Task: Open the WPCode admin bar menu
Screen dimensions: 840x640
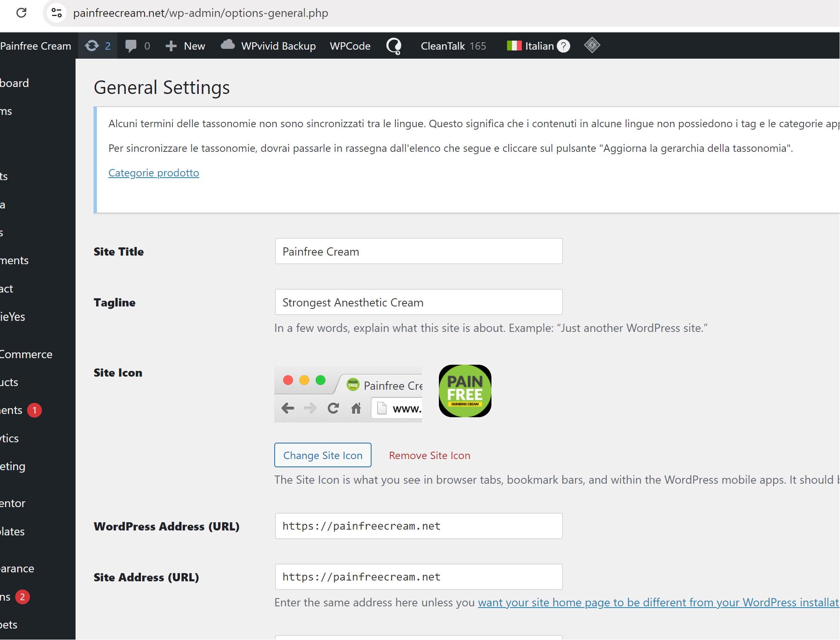Action: pyautogui.click(x=350, y=46)
